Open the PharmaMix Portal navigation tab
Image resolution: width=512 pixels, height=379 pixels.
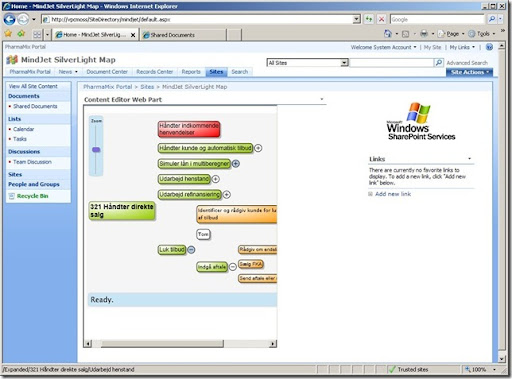30,72
